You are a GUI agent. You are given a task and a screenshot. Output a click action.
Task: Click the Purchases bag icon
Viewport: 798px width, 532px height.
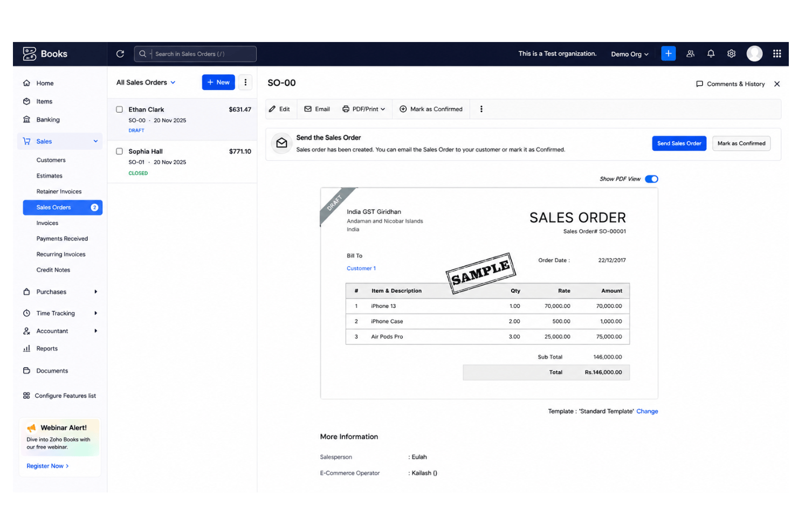point(26,292)
